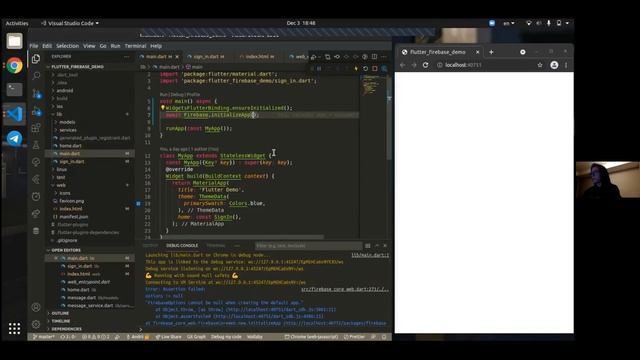Bookmark this page with star in Chrome
The width and height of the screenshot is (640, 360).
pyautogui.click(x=540, y=65)
